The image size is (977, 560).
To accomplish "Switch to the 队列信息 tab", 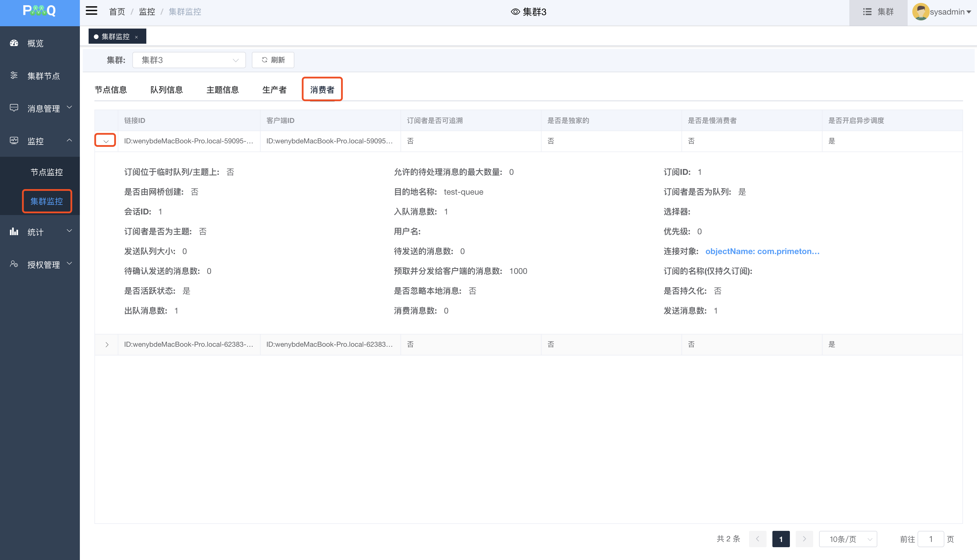I will 166,90.
